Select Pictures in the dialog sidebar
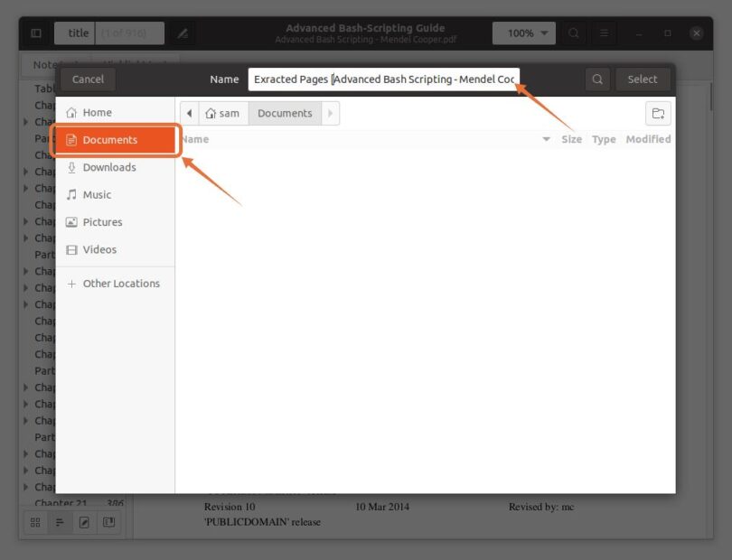The image size is (732, 560). 105,221
